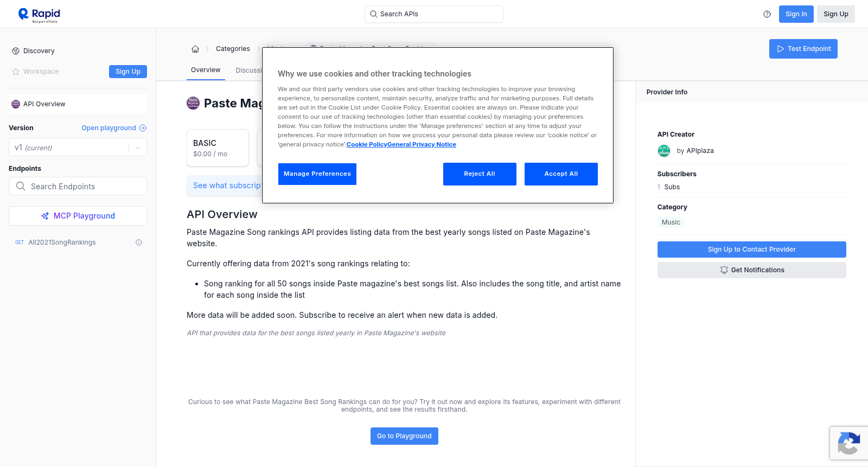868x467 pixels.
Task: Click the info icon beside All2021SongRankings
Action: [x=139, y=242]
